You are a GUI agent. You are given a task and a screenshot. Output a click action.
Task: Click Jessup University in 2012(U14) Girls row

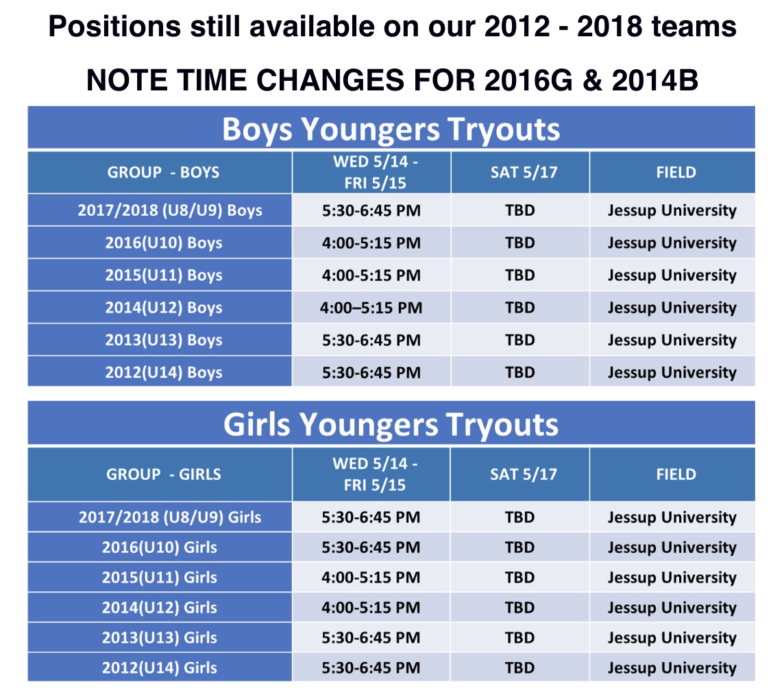pyautogui.click(x=672, y=667)
